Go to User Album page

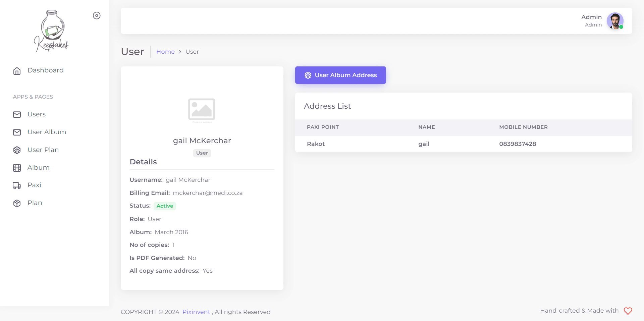(47, 132)
